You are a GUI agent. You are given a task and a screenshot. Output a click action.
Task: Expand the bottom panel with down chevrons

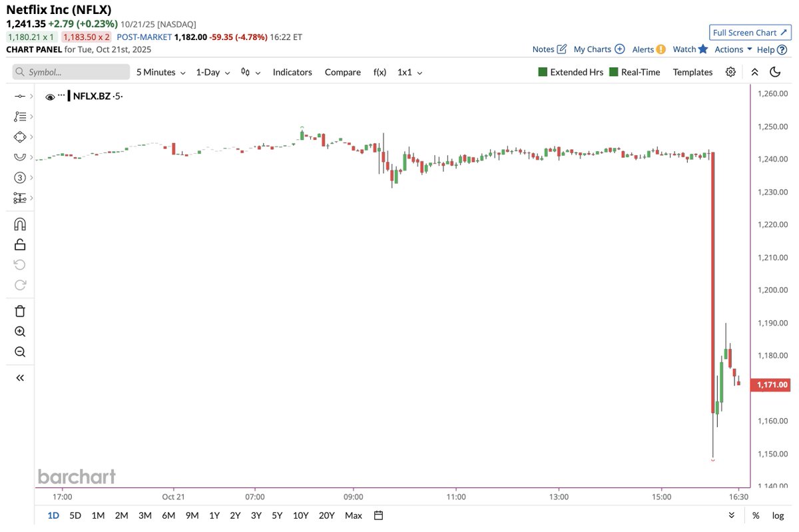point(732,515)
